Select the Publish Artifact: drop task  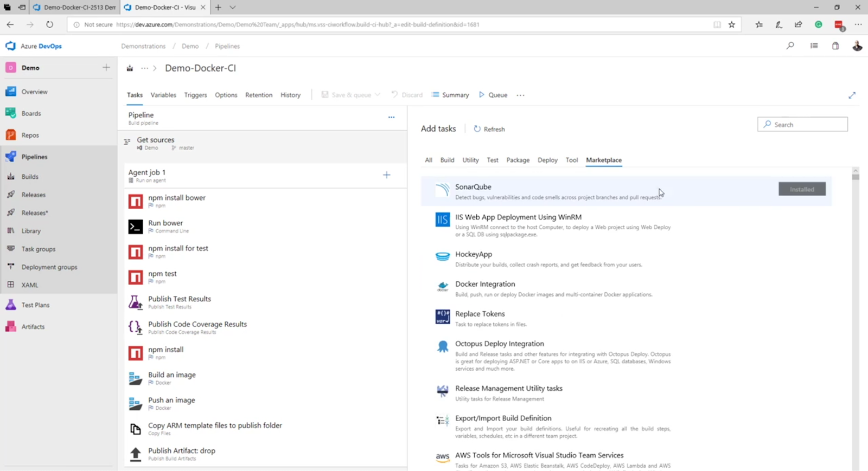[265, 454]
